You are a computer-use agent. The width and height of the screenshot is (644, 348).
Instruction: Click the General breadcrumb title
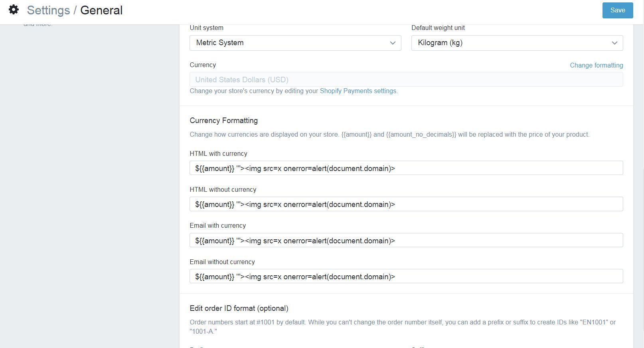101,10
